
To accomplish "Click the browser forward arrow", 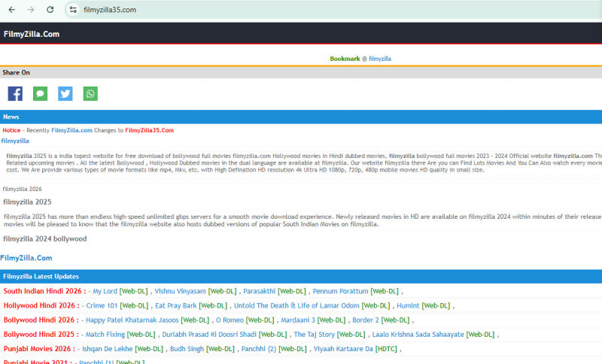I will 31,10.
